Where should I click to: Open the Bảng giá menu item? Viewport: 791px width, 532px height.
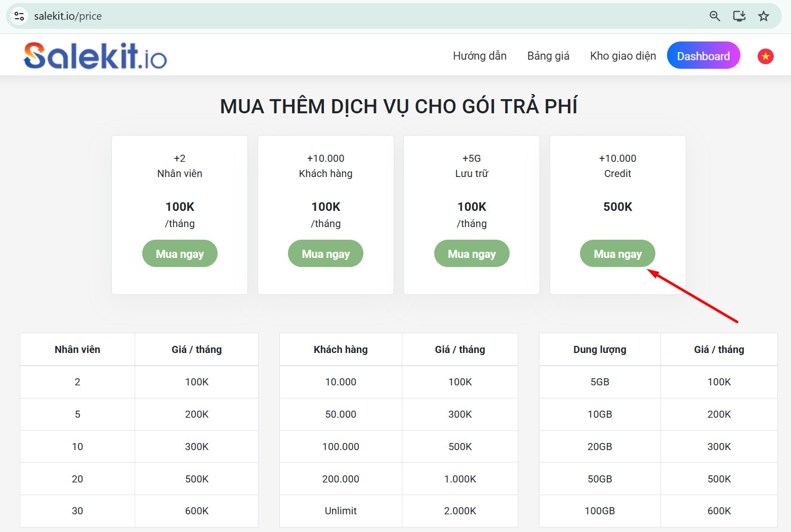click(x=548, y=56)
